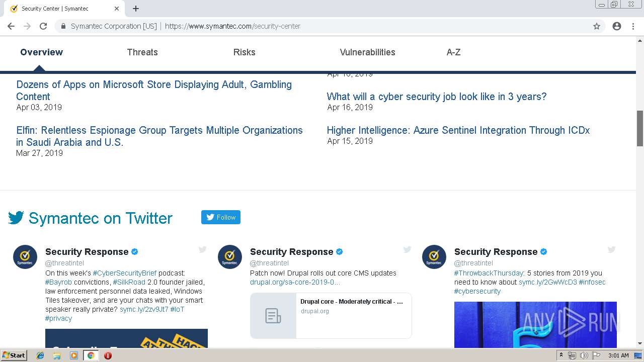Open symc.ly/2zv9Jt7 link
The width and height of the screenshot is (644, 362).
point(144,309)
